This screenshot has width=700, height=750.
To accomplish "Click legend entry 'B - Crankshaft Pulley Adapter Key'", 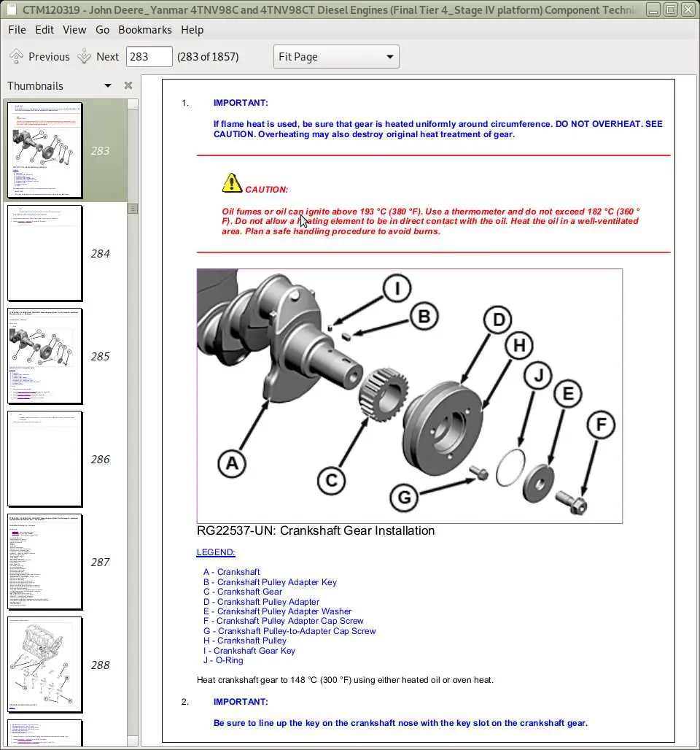I will (x=270, y=581).
